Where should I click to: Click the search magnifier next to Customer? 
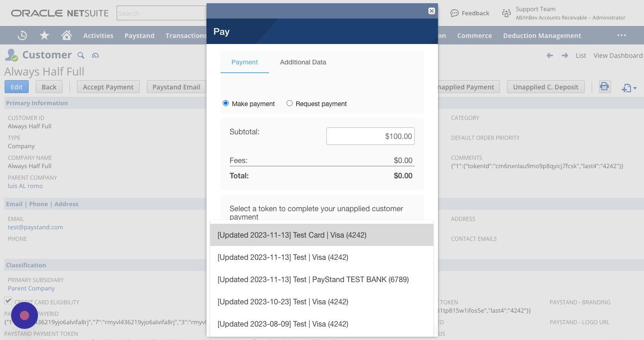coord(81,55)
